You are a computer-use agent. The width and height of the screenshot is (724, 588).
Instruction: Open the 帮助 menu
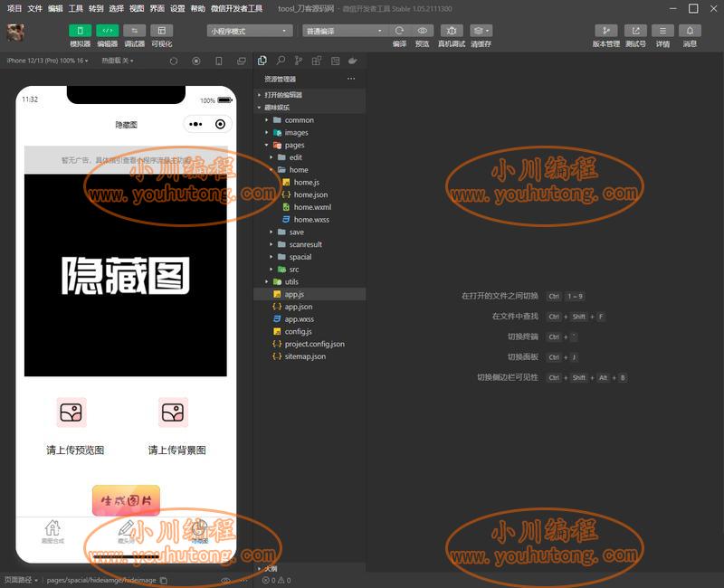tap(197, 8)
